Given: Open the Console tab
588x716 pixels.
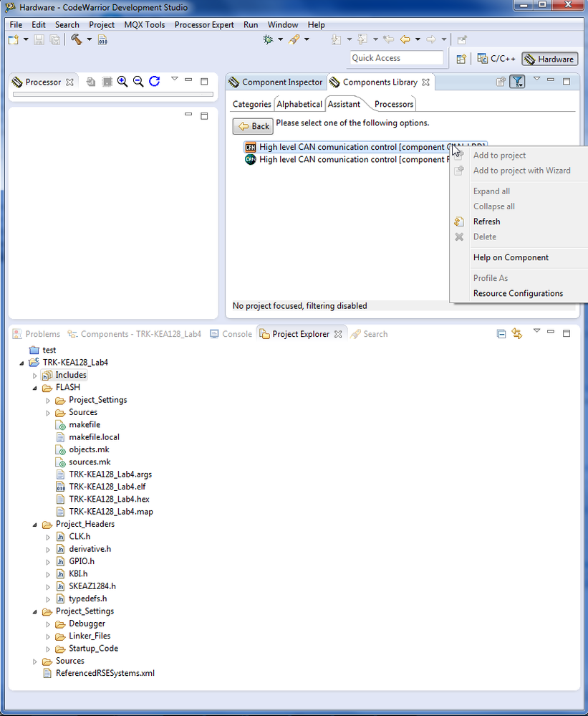Looking at the screenshot, I should coord(231,334).
